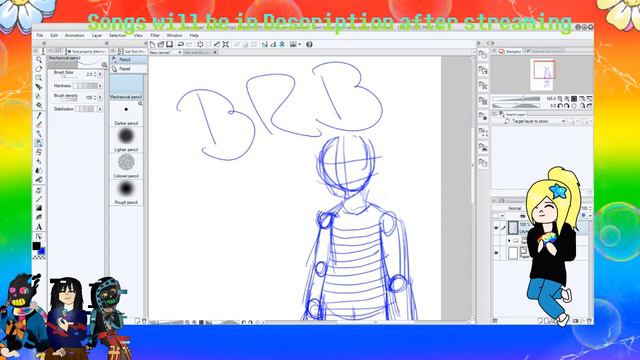The height and width of the screenshot is (360, 640).
Task: Click the New canvas icon in command bar
Action: click(x=152, y=44)
